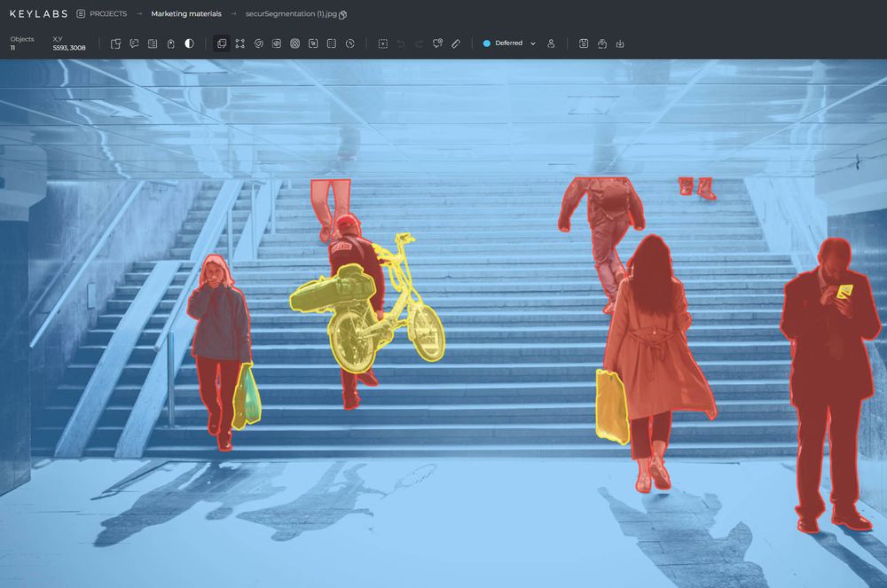Toggle the highlighted layers tool on
The width and height of the screenshot is (887, 588).
(222, 43)
